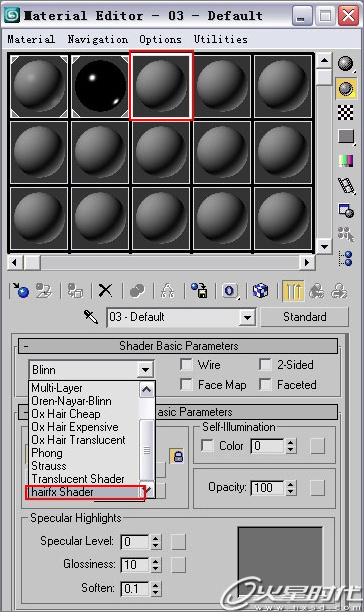364x612 pixels.
Task: Enable the 2-Sided checkbox
Action: [x=265, y=365]
